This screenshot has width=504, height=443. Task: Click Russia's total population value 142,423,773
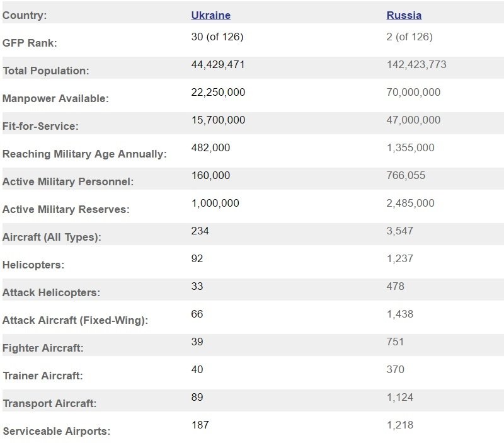[x=416, y=64]
